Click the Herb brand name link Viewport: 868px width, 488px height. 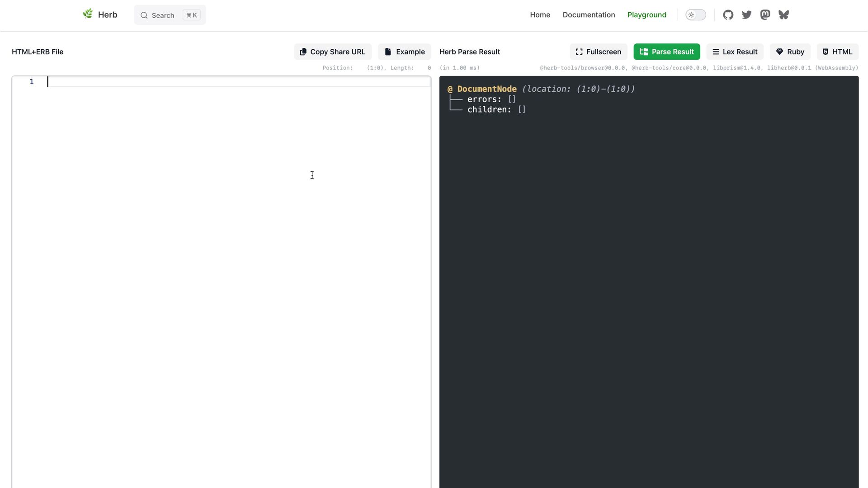pyautogui.click(x=108, y=15)
